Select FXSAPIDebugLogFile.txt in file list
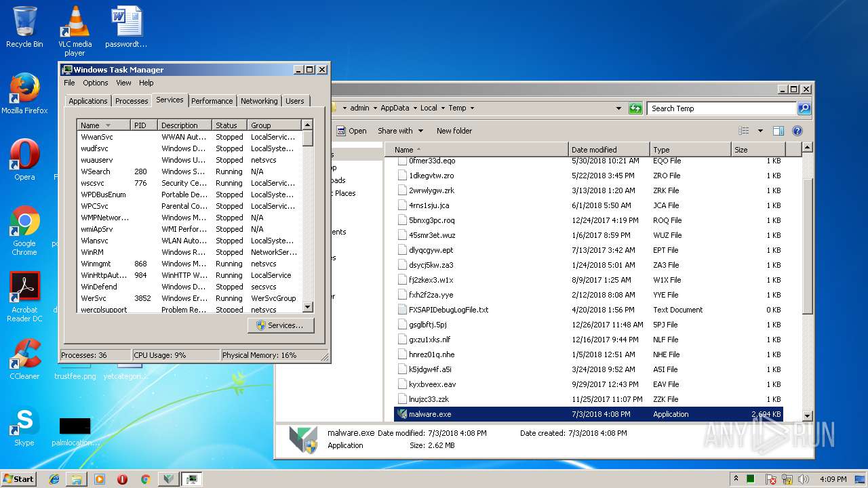 [x=588, y=310]
